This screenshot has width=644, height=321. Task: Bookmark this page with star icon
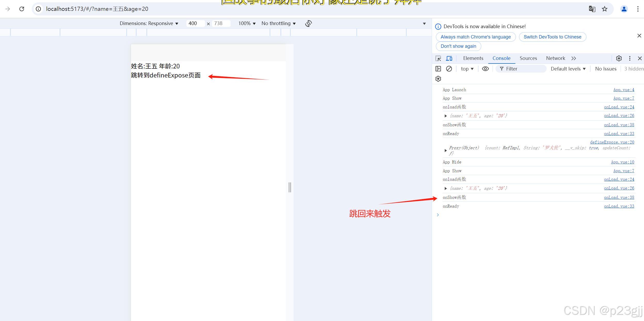(x=604, y=9)
